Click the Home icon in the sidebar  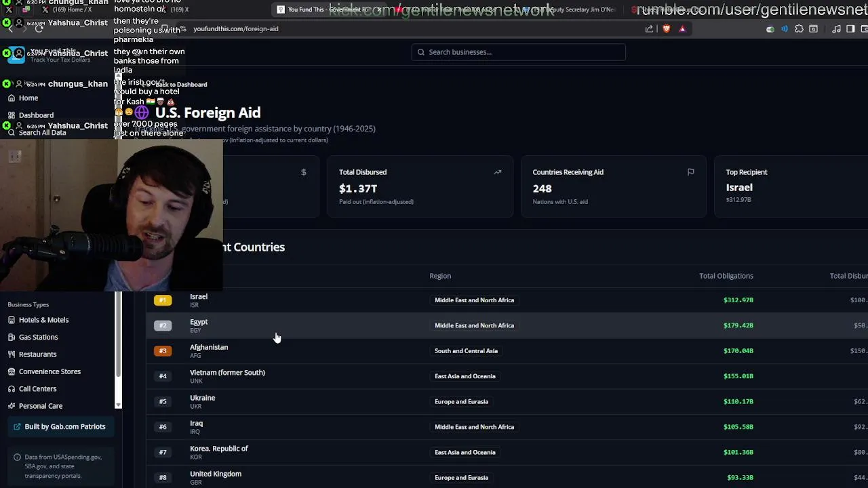(x=12, y=98)
